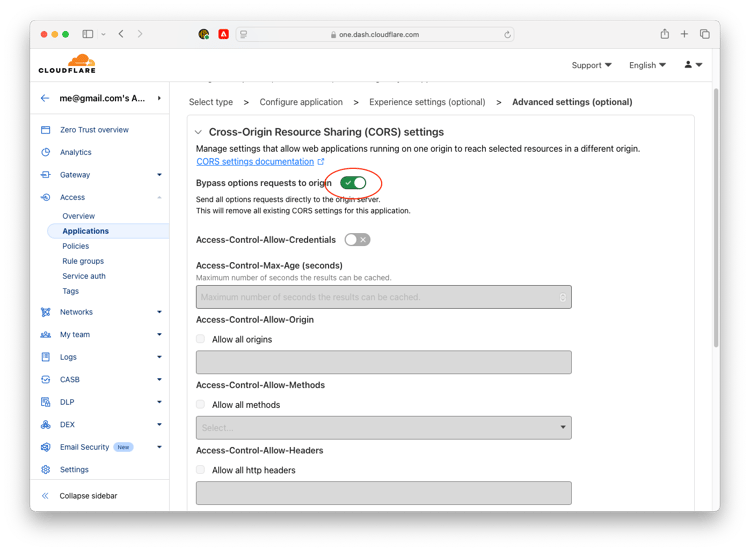The image size is (750, 551).
Task: Expand the My team sidebar menu arrow
Action: (x=159, y=334)
